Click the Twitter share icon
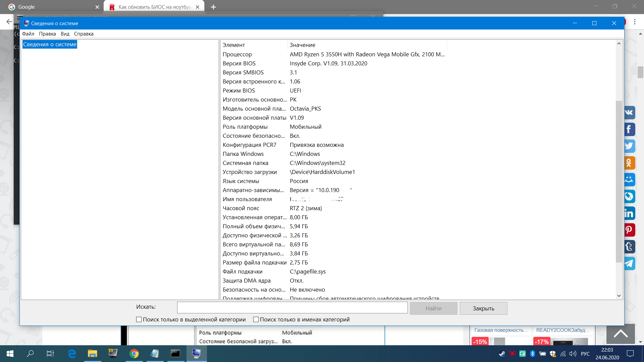This screenshot has width=644, height=362. click(629, 146)
